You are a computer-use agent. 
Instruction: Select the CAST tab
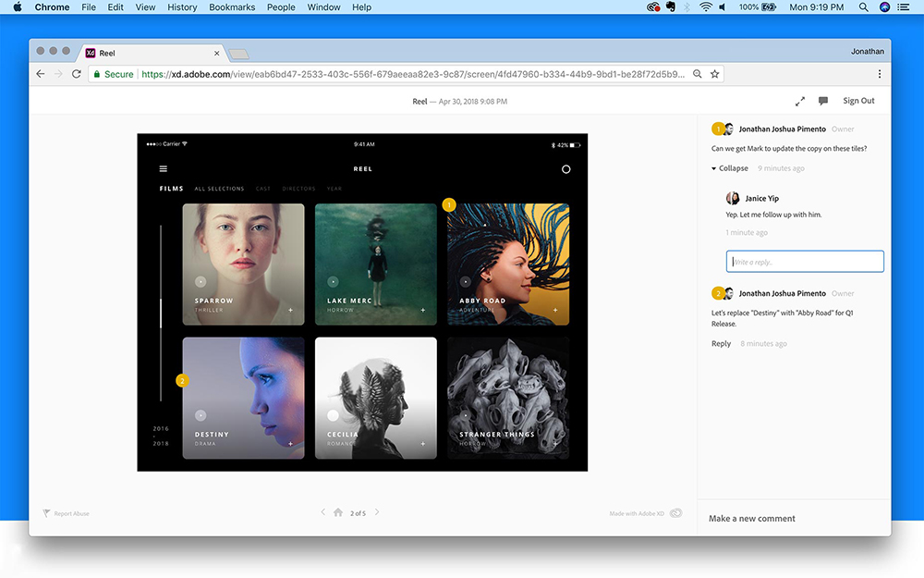click(x=262, y=189)
